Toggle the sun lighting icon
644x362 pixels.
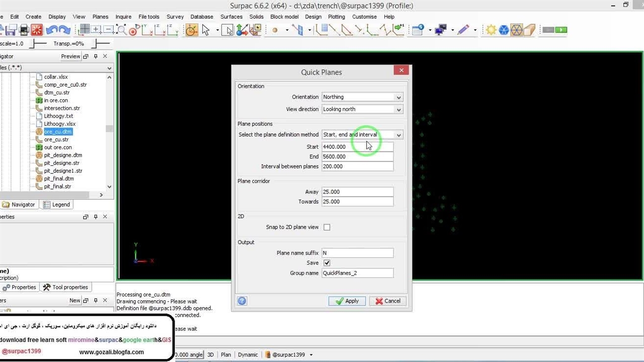(491, 30)
